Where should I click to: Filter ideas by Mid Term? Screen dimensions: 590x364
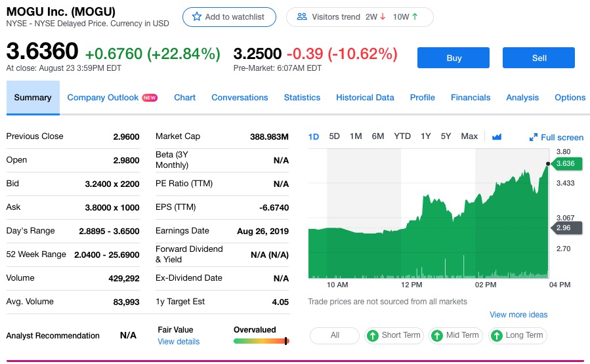[x=455, y=335]
